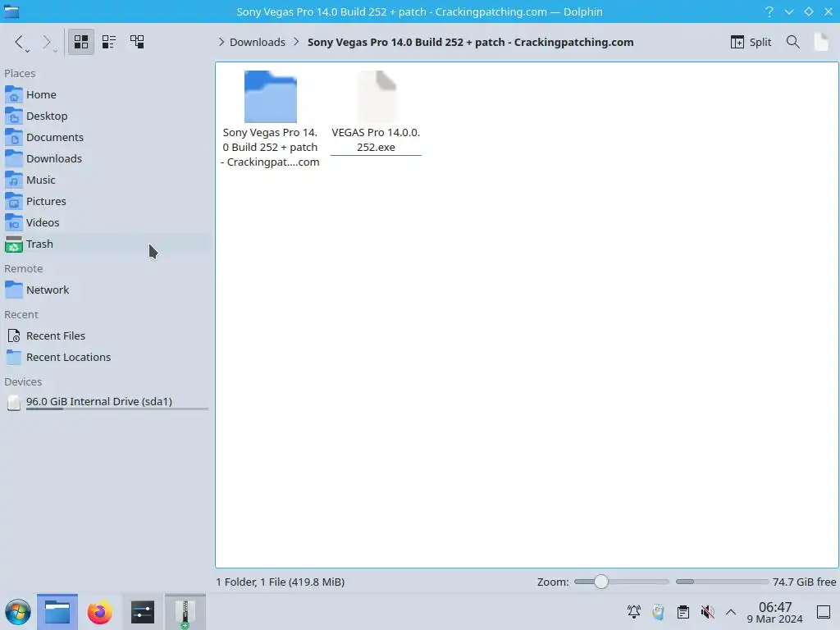Switch to Compact view mode
Viewport: 840px width, 630px height.
pos(109,42)
